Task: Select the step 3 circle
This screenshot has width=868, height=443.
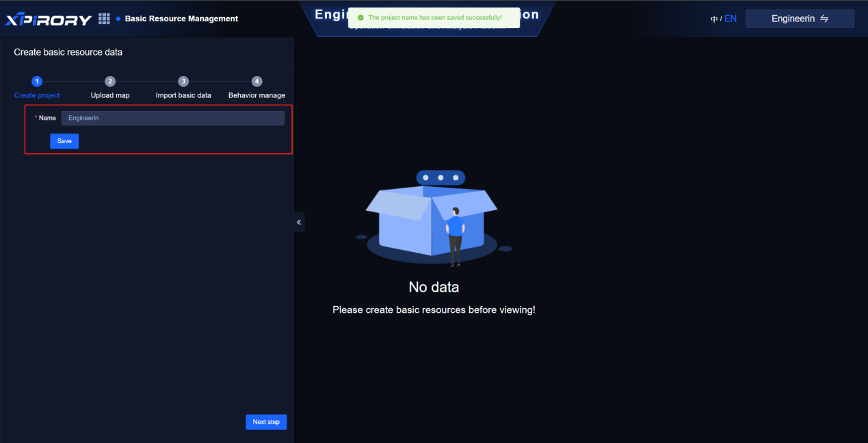Action: tap(183, 81)
